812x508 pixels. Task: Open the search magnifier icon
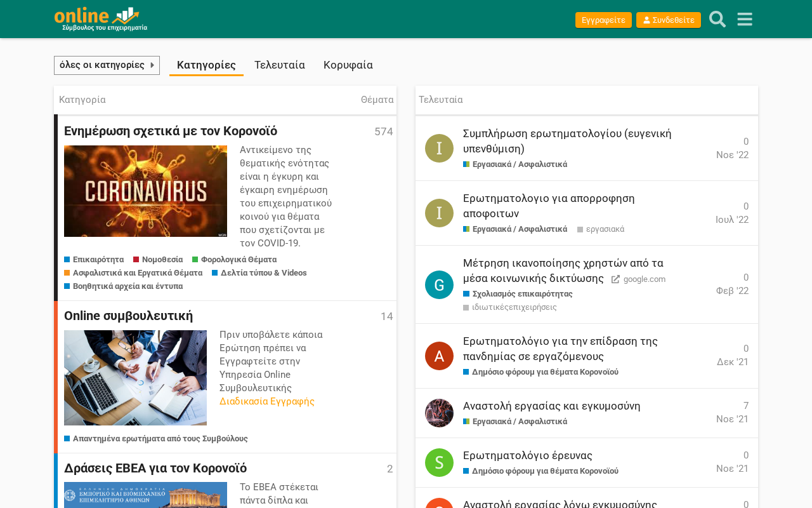[717, 20]
